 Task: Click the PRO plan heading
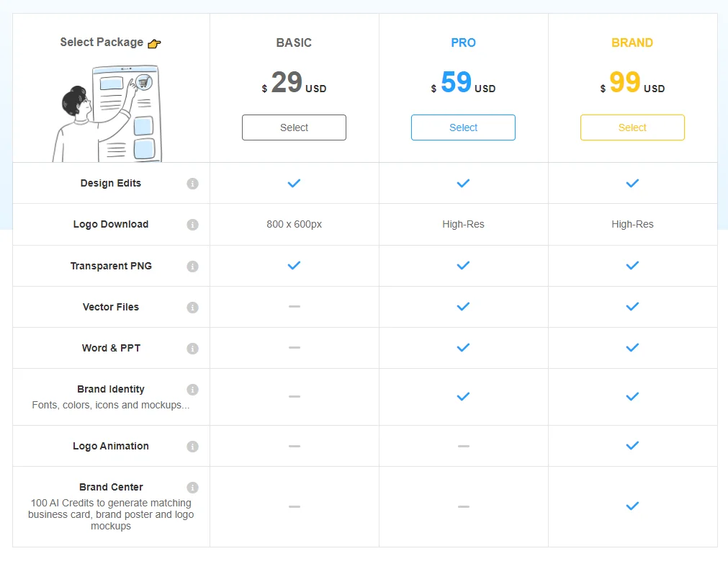[x=463, y=42]
